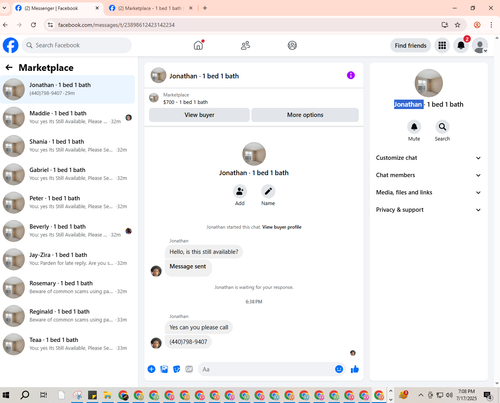Open Beverly - 1 bed 1 bath chat
This screenshot has height=403, width=500.
[67, 231]
